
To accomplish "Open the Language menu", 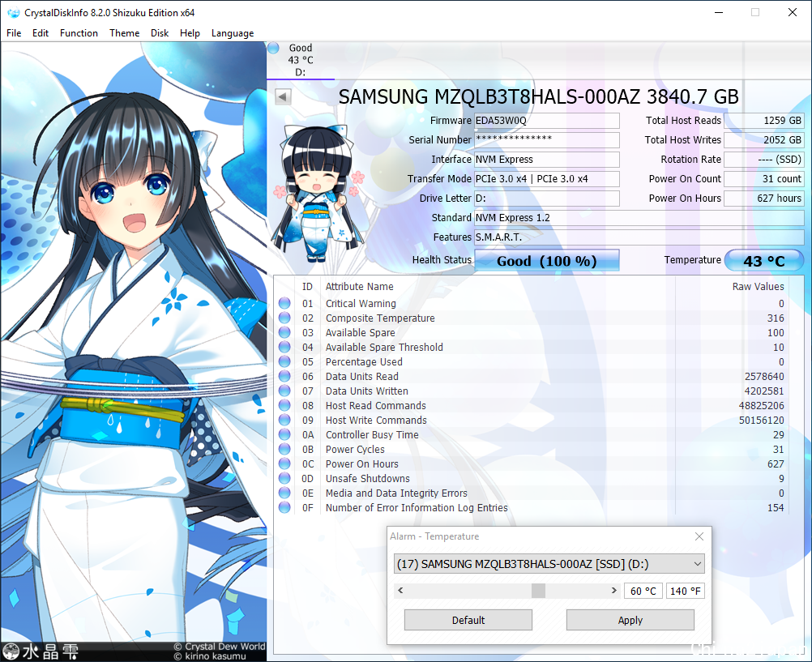I will pyautogui.click(x=233, y=33).
